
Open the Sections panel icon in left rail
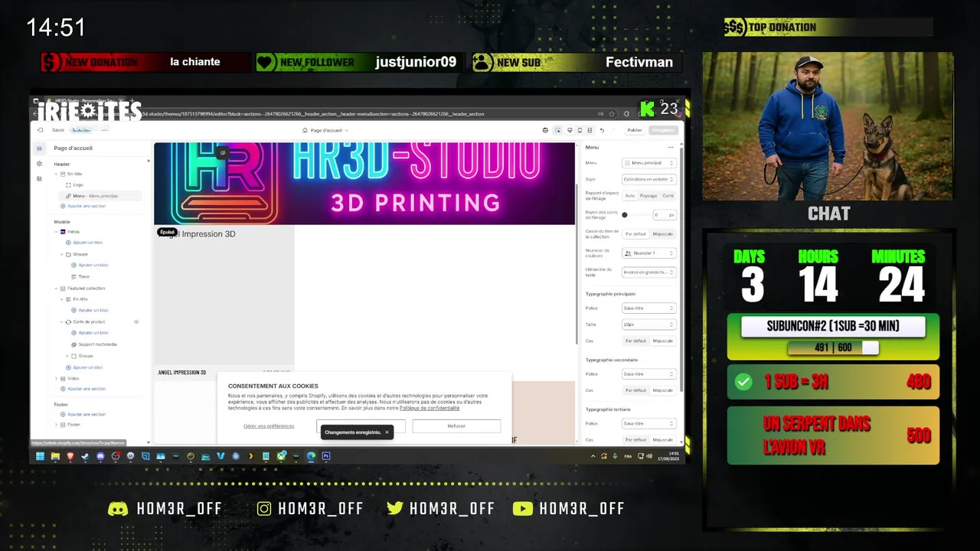click(x=40, y=148)
